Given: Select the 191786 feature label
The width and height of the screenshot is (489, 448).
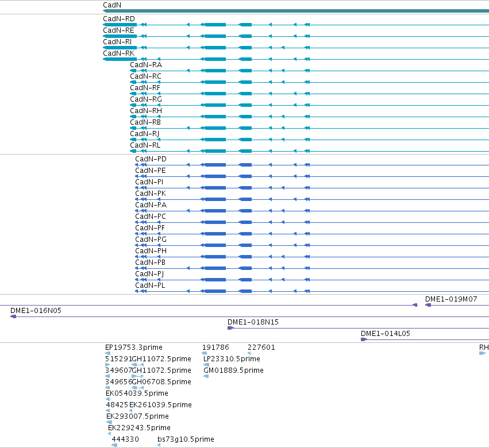Looking at the screenshot, I should pos(215,347).
